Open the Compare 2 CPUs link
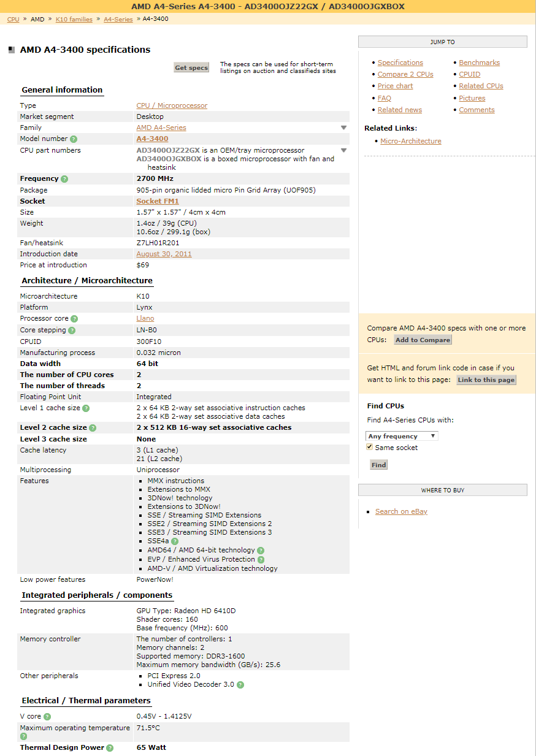Screen dimensions: 536x756 [x=405, y=74]
